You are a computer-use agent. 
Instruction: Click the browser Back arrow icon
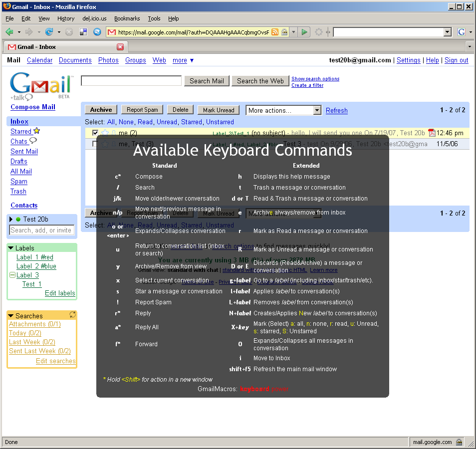9,32
